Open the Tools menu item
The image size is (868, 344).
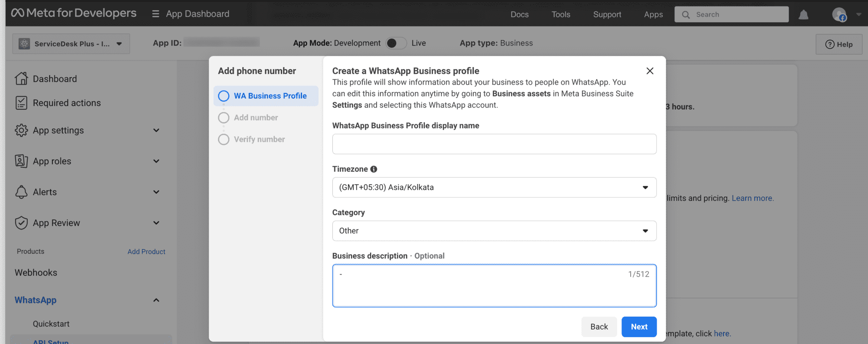tap(561, 14)
